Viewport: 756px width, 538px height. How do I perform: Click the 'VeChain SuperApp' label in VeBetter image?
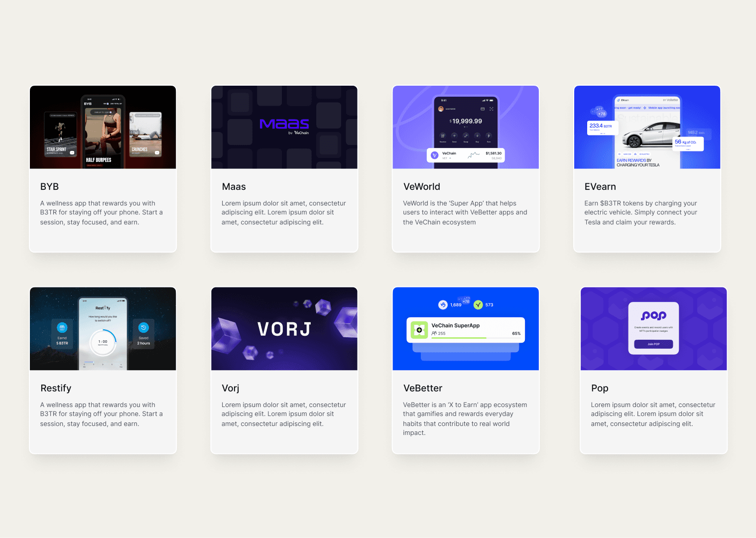coord(455,325)
